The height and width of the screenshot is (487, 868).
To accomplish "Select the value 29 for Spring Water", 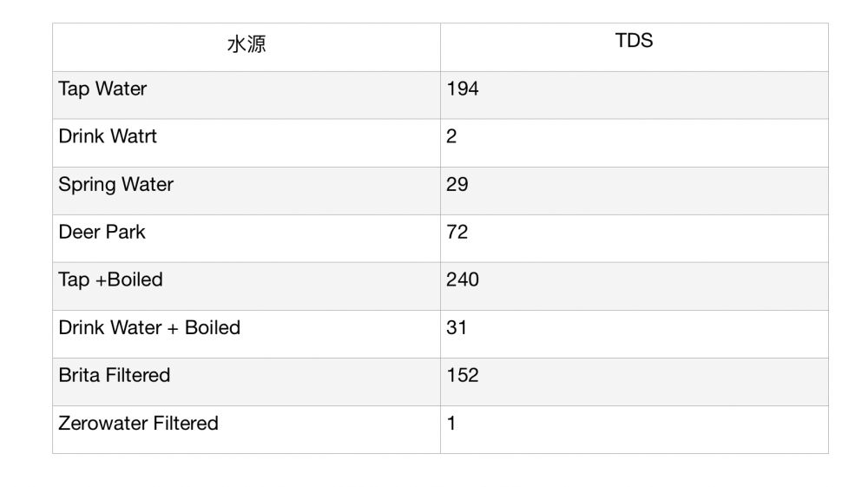I will 457,185.
